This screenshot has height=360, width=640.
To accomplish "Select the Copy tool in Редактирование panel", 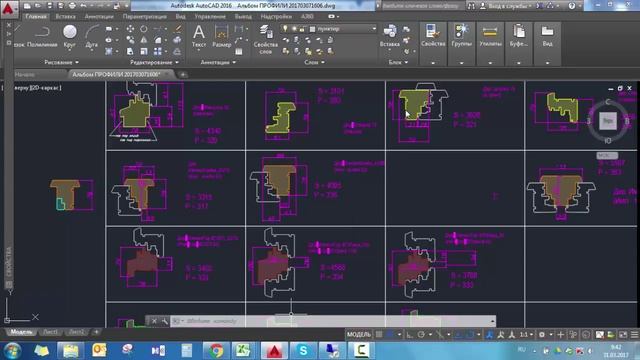I will tap(130, 40).
